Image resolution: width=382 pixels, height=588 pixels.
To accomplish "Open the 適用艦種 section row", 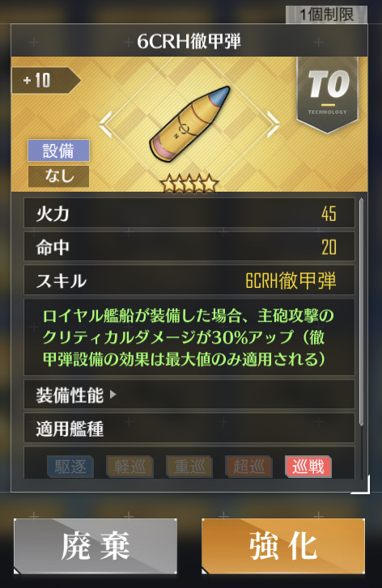I will [x=189, y=428].
